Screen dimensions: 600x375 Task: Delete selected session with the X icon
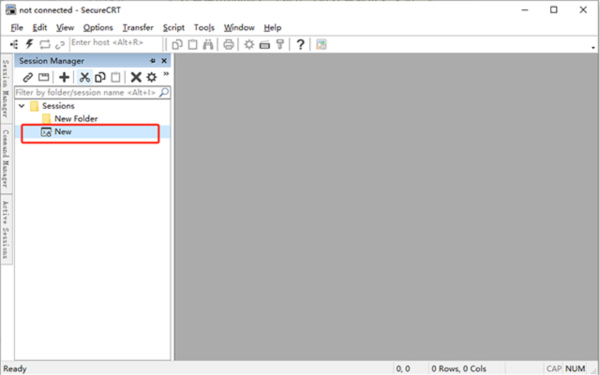click(x=136, y=77)
